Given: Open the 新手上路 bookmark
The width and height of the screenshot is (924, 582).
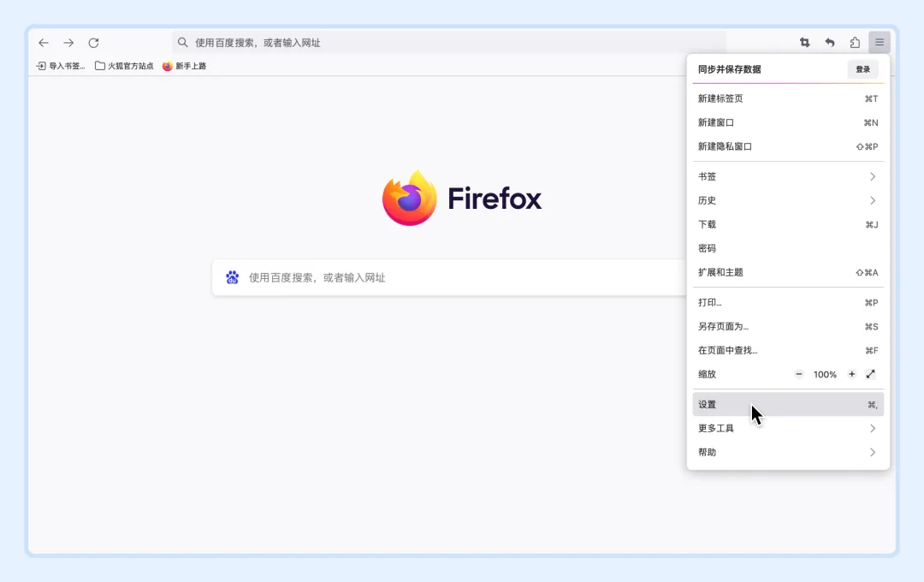Looking at the screenshot, I should coord(185,66).
